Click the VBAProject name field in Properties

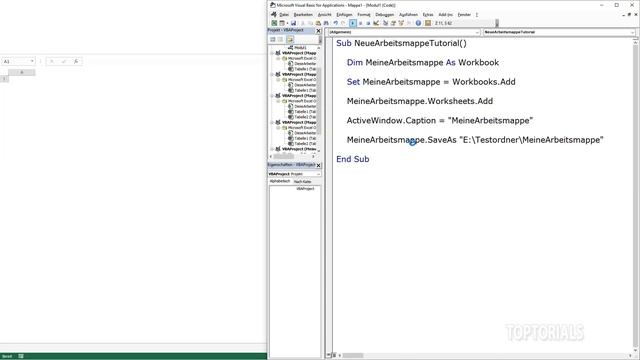(x=305, y=189)
